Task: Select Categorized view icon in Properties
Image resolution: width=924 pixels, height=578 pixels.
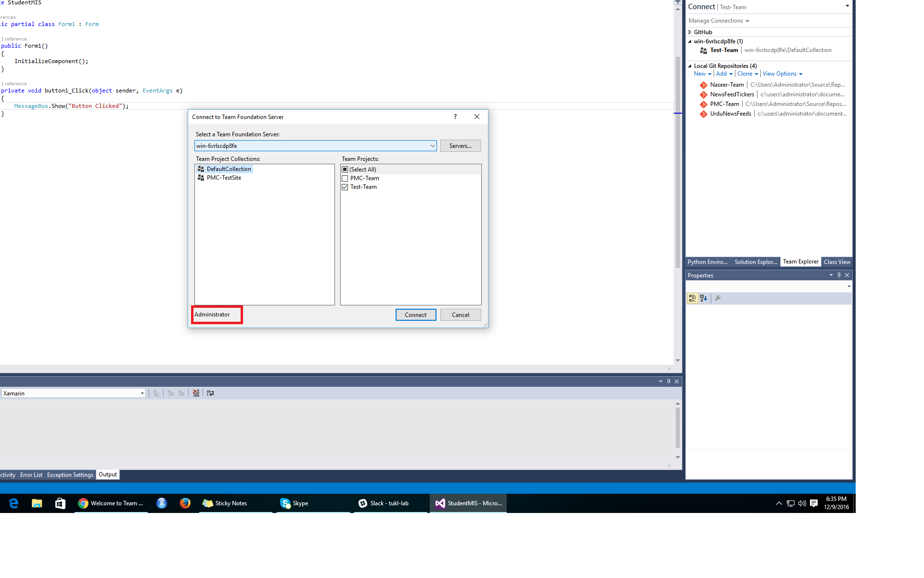Action: [x=692, y=298]
